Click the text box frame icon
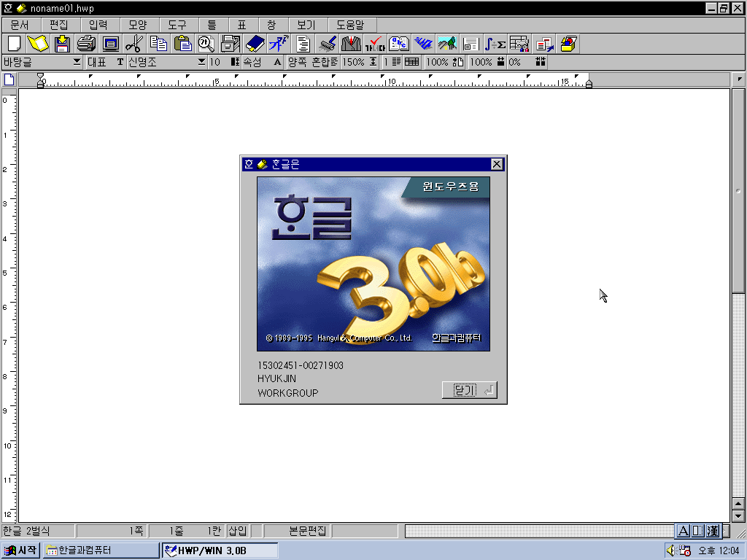The height and width of the screenshot is (560, 747). click(471, 44)
